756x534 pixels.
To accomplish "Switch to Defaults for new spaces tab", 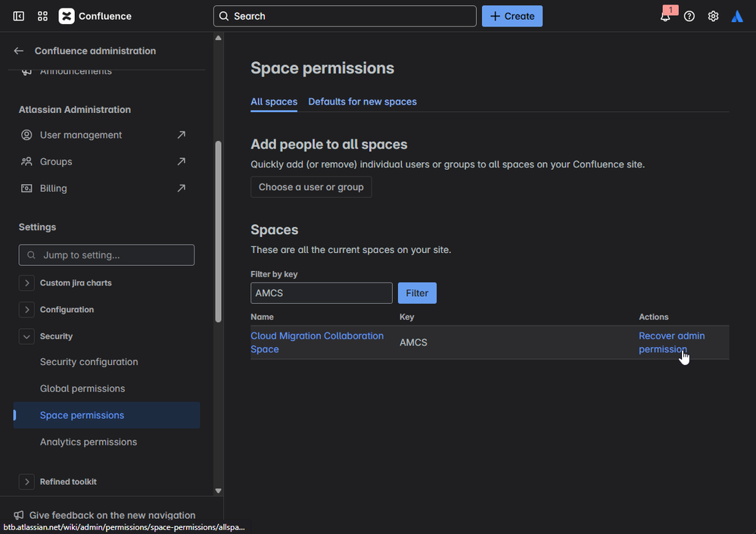I will pyautogui.click(x=362, y=101).
